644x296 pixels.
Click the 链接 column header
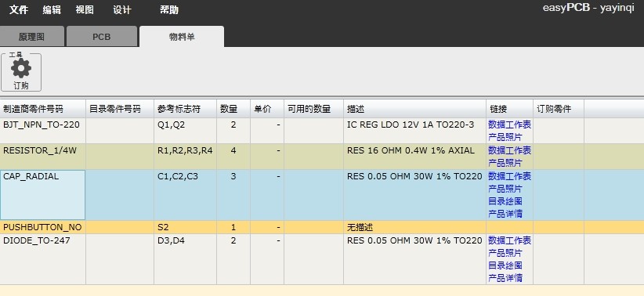coord(510,109)
